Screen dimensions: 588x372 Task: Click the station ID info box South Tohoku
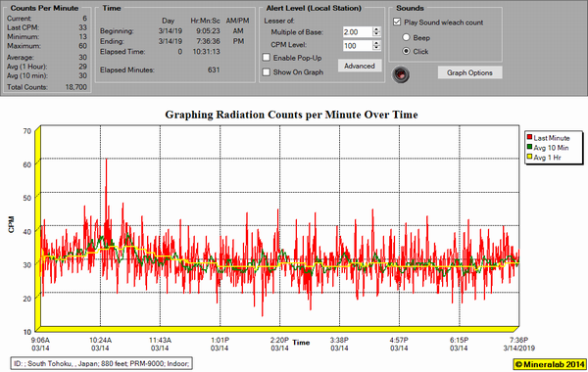102,363
